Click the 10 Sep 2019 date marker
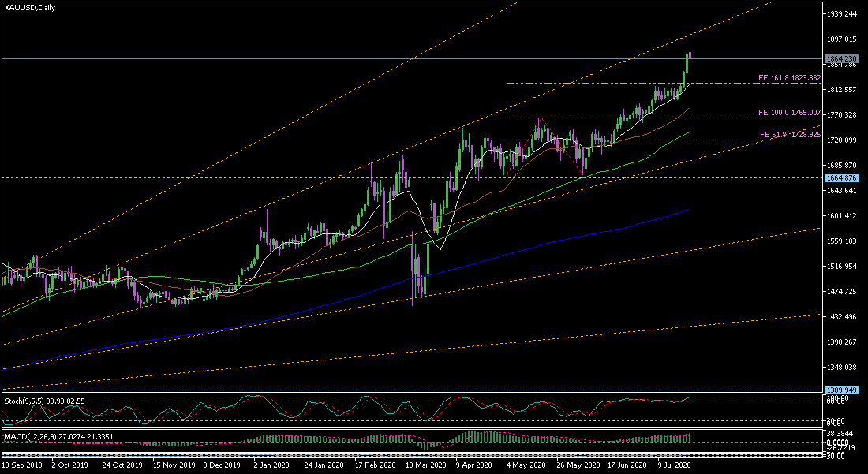868x474 pixels. [x=21, y=465]
